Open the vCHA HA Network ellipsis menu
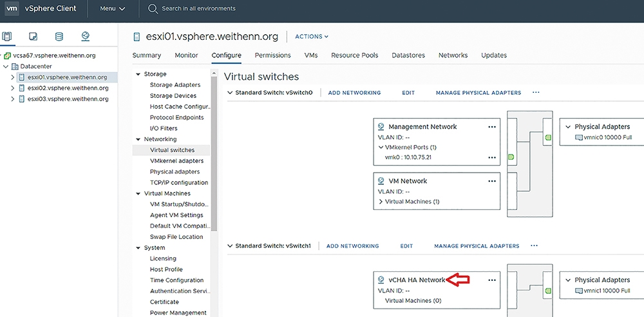Viewport: 644px width, 317px height. [492, 280]
